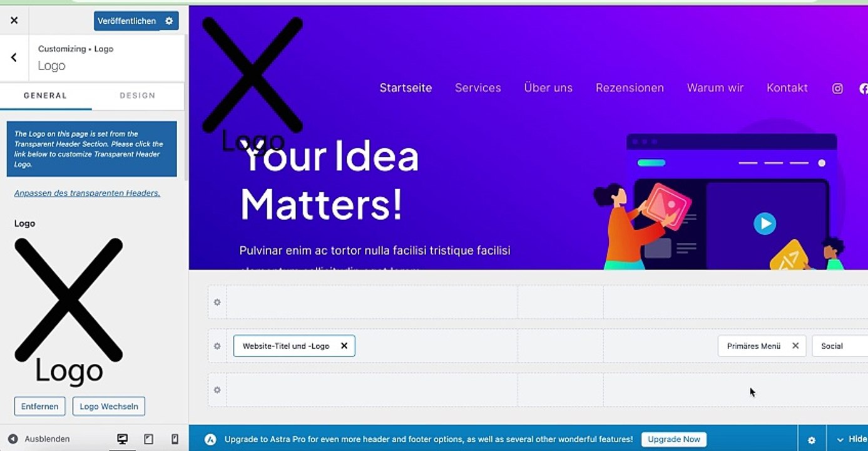This screenshot has height=451, width=868.
Task: Click the Customizing • Logo breadcrumb text
Action: click(x=76, y=49)
